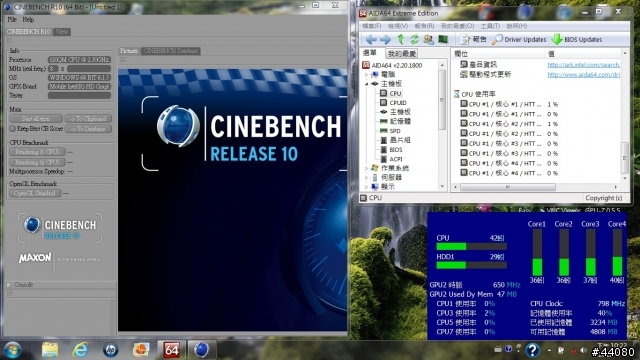The image size is (640, 360).
Task: Toggle Keep Best CB Score in CINEBENCH
Action: [x=12, y=129]
